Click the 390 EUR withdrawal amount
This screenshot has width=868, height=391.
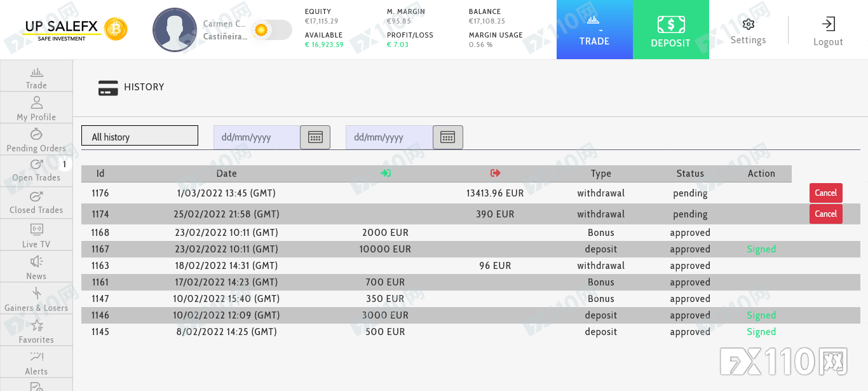[495, 214]
